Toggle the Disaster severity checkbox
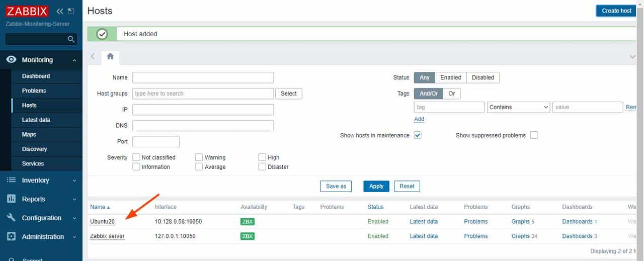The height and width of the screenshot is (261, 644). 262,167
